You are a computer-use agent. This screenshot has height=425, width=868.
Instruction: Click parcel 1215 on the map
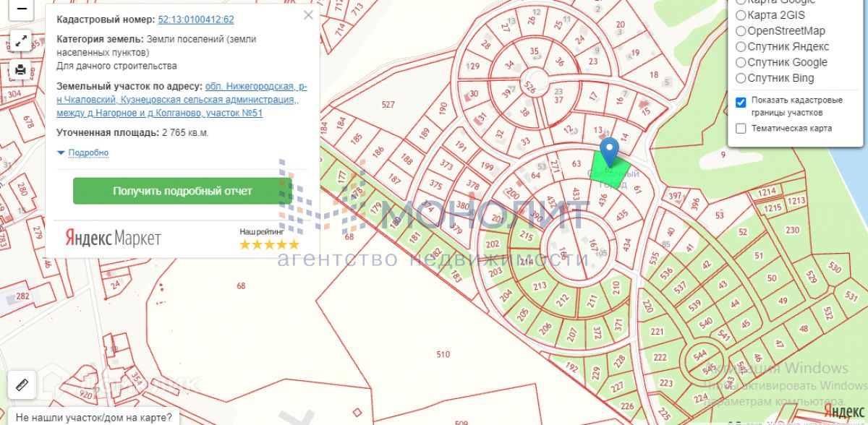coord(773,208)
